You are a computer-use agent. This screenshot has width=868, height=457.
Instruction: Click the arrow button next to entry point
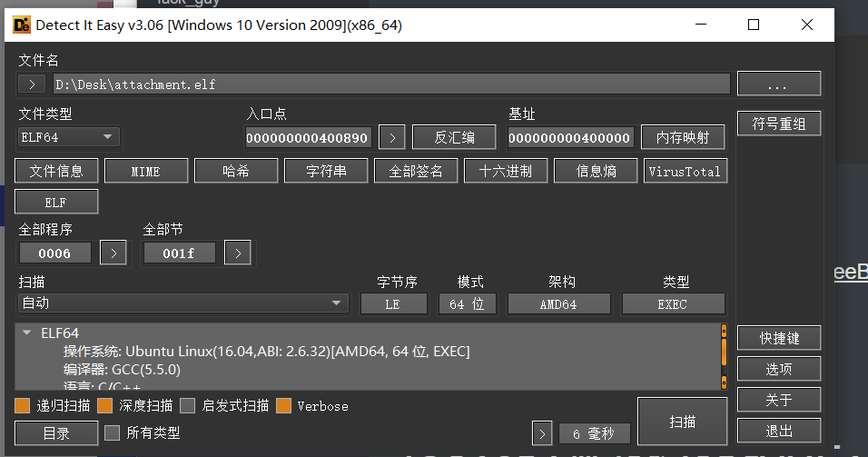point(391,137)
